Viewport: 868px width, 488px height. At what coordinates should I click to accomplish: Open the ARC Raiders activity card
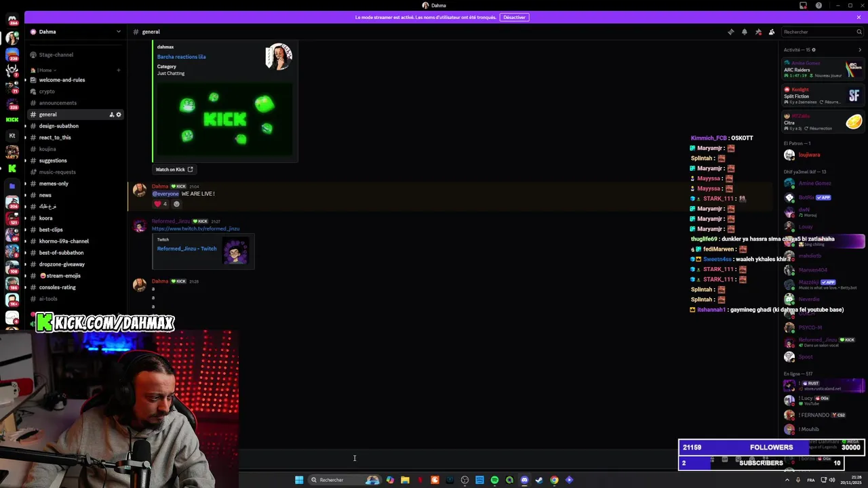(823, 69)
